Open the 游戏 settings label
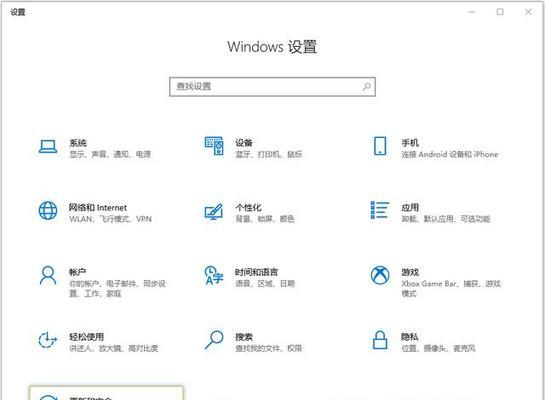The image size is (545, 400). 410,272
